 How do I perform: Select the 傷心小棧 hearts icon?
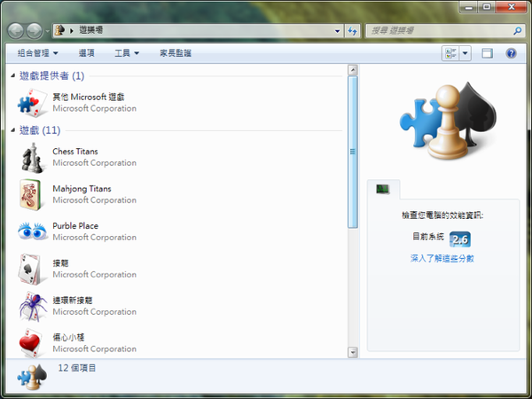click(30, 343)
